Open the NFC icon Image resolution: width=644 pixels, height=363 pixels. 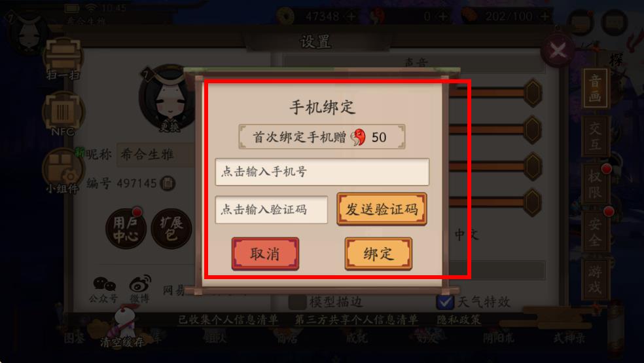pyautogui.click(x=63, y=113)
